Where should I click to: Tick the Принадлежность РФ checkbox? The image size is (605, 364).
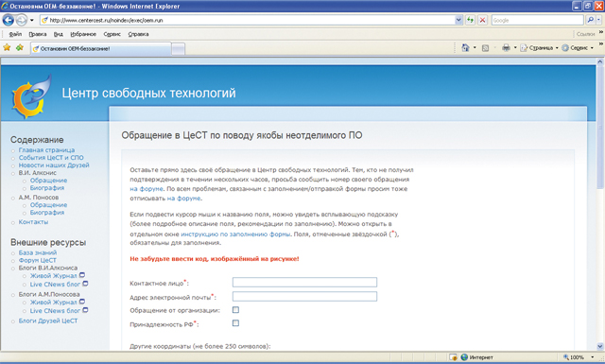pos(235,323)
